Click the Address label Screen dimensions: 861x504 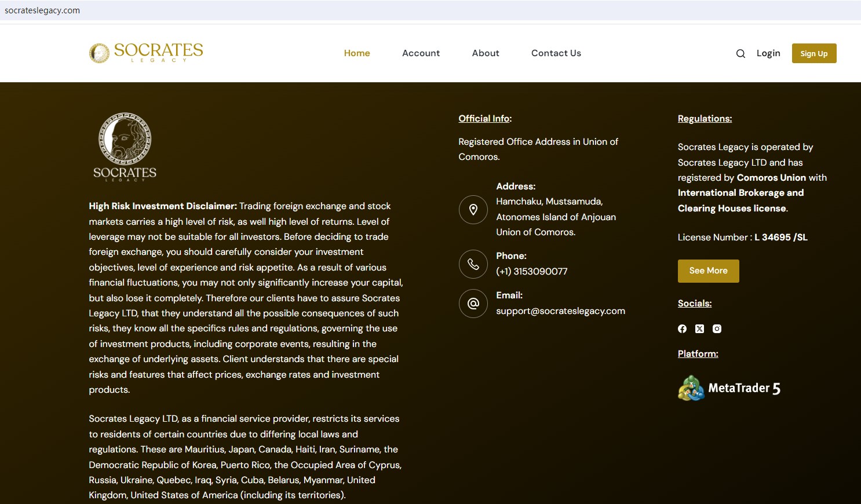516,187
